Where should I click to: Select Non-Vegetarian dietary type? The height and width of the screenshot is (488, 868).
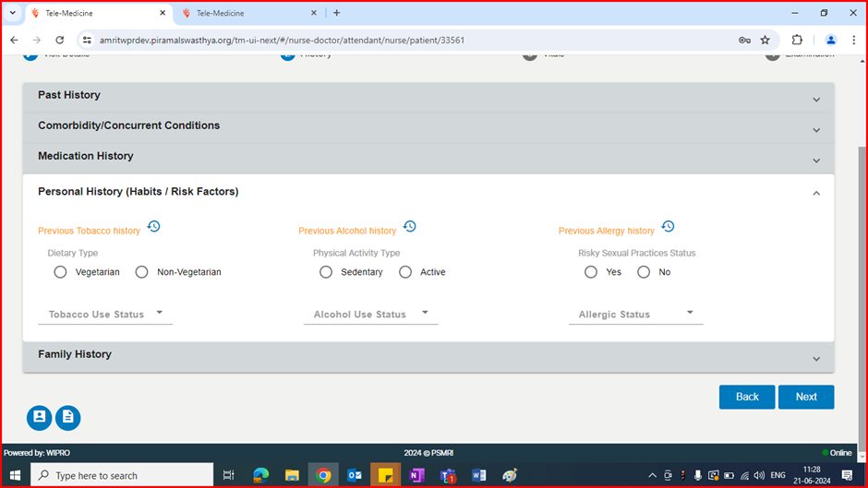[x=141, y=271]
